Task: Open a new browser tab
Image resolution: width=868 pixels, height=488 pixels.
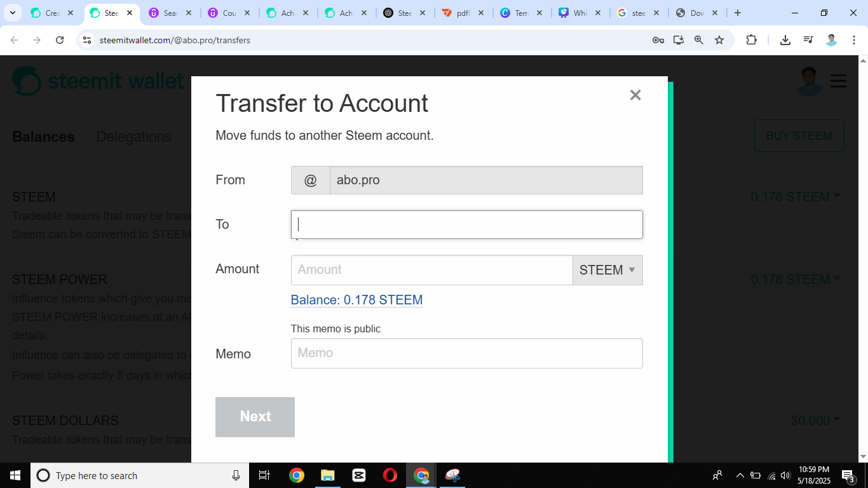Action: [737, 13]
